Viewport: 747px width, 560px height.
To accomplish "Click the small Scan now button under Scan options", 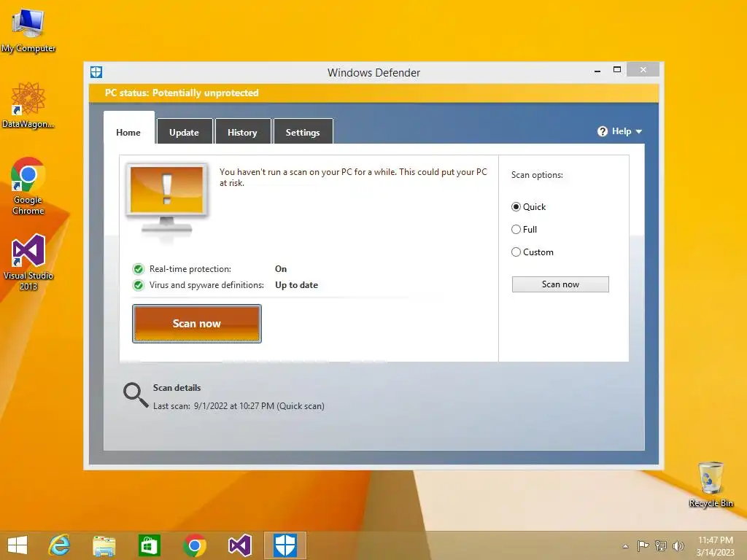I will click(x=560, y=284).
